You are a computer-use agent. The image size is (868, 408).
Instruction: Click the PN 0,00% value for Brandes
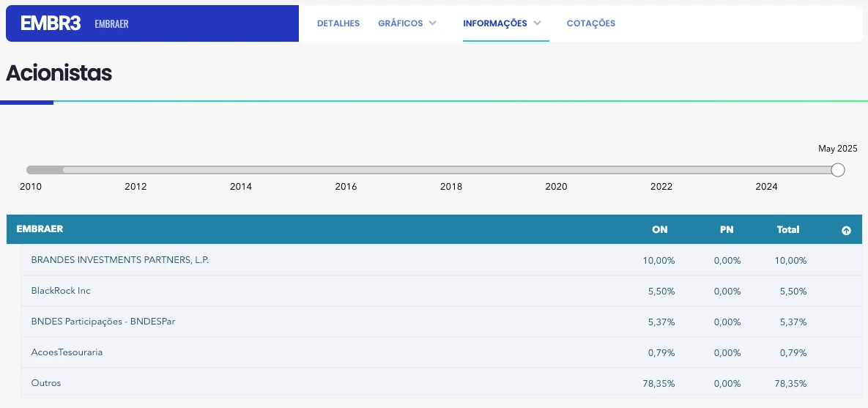[x=727, y=260]
